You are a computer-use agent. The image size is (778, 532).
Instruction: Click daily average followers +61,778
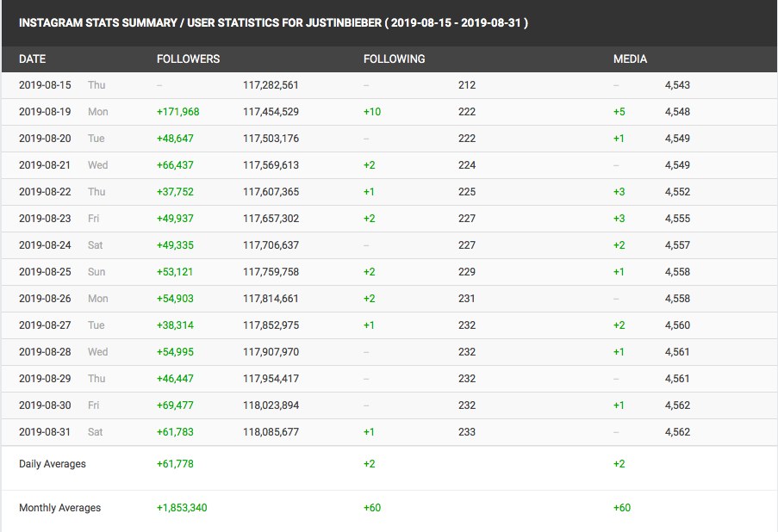pyautogui.click(x=175, y=465)
